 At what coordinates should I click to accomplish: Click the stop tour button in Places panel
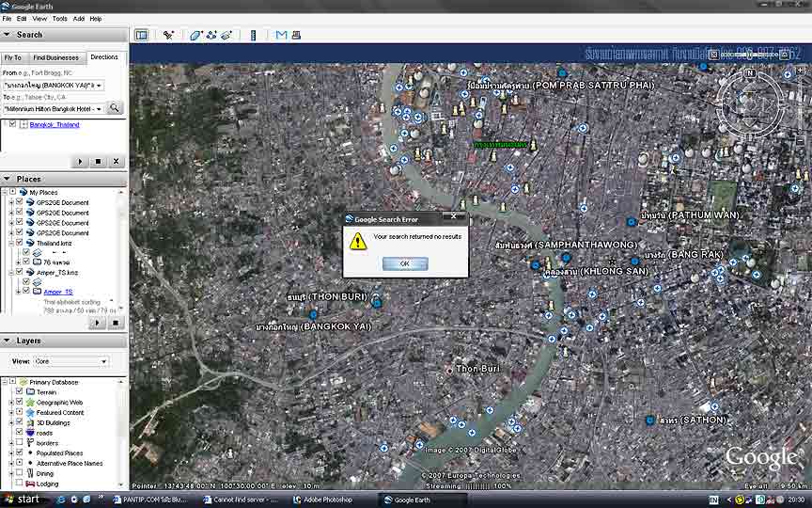[115, 323]
